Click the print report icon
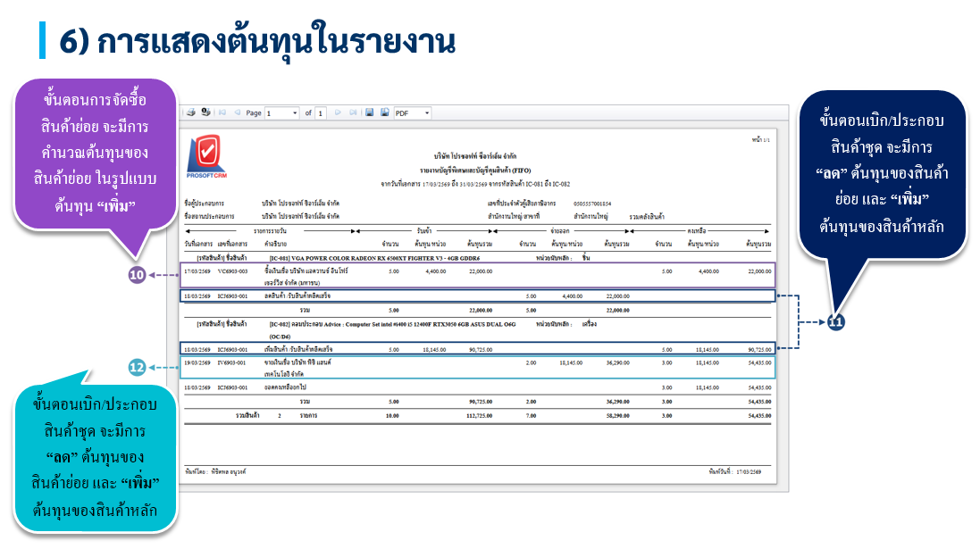The image size is (980, 549). [x=190, y=113]
